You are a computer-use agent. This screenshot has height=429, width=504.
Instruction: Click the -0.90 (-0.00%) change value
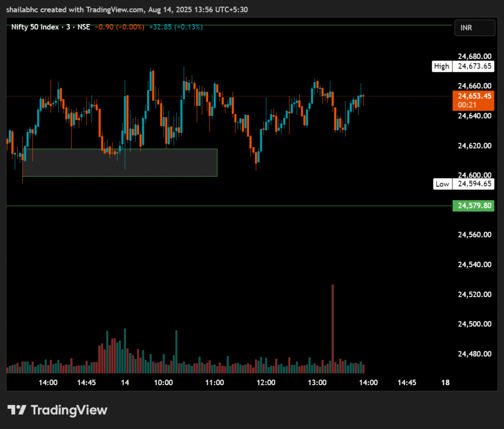(120, 27)
